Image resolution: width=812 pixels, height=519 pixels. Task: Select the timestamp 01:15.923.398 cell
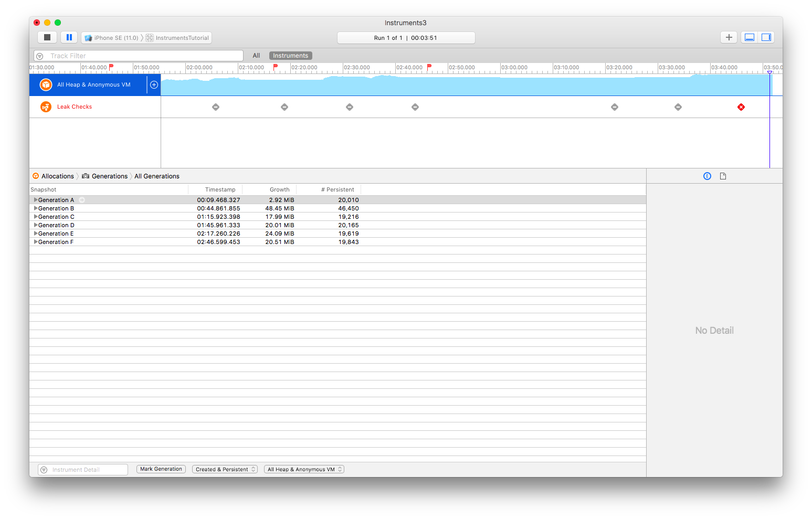click(x=218, y=217)
